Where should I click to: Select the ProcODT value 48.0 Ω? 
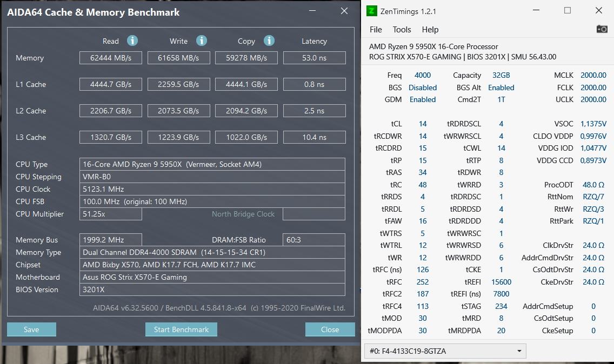coord(593,185)
